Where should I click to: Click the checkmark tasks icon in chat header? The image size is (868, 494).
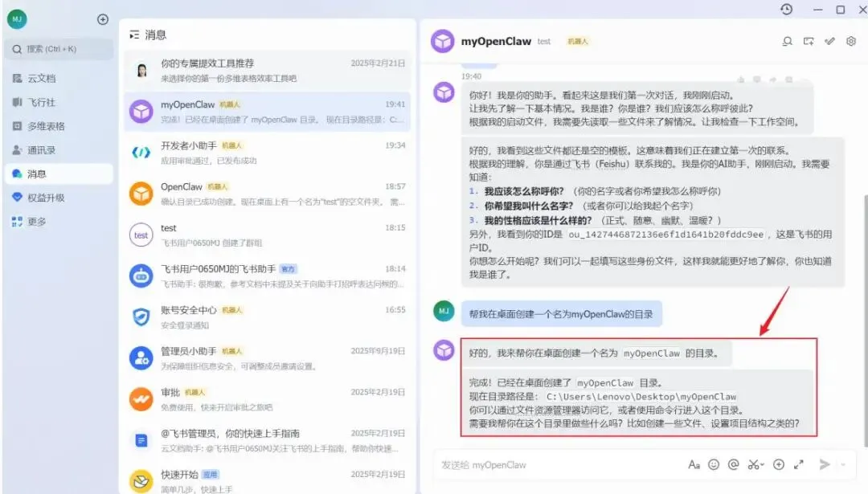click(x=829, y=42)
